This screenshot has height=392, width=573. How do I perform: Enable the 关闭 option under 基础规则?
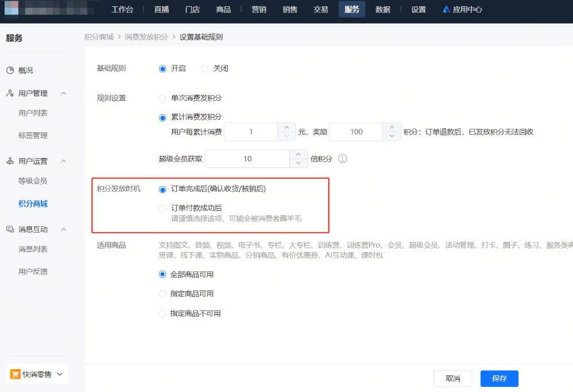[x=205, y=68]
